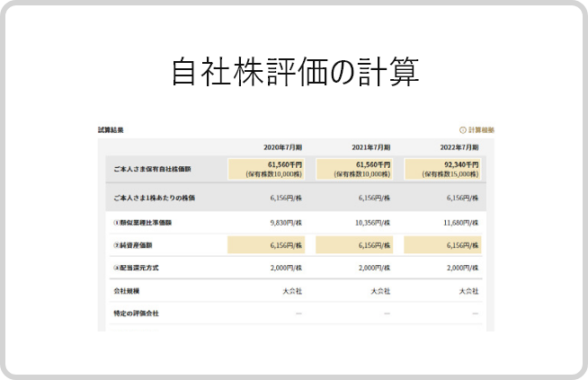The image size is (588, 380).
Task: Click the 92,340千円 highlighted cell
Action: pyautogui.click(x=442, y=169)
